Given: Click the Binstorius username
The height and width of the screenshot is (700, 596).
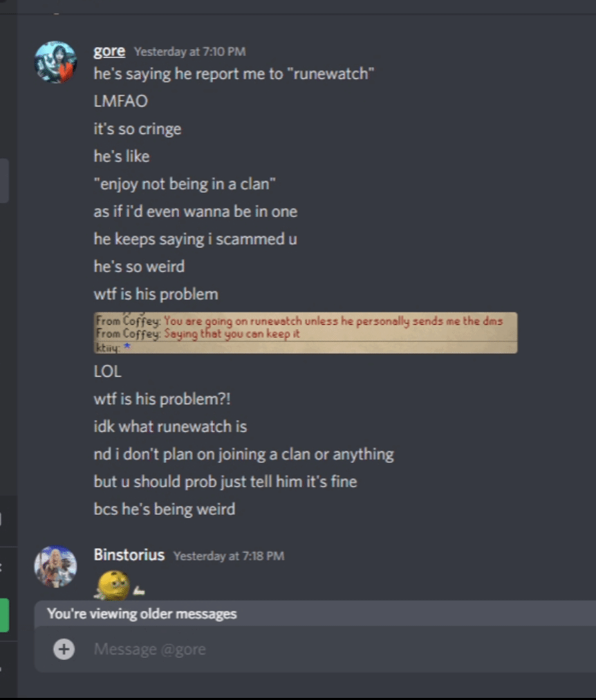Looking at the screenshot, I should 129,555.
